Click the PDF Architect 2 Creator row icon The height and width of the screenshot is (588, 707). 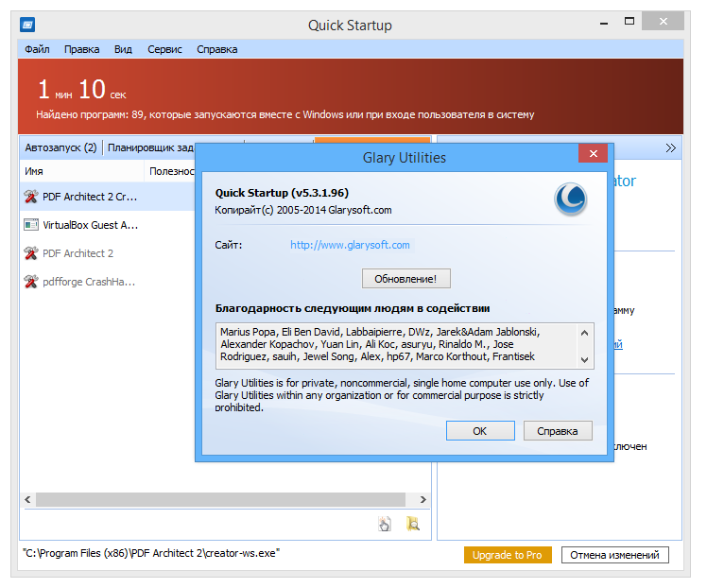(31, 197)
